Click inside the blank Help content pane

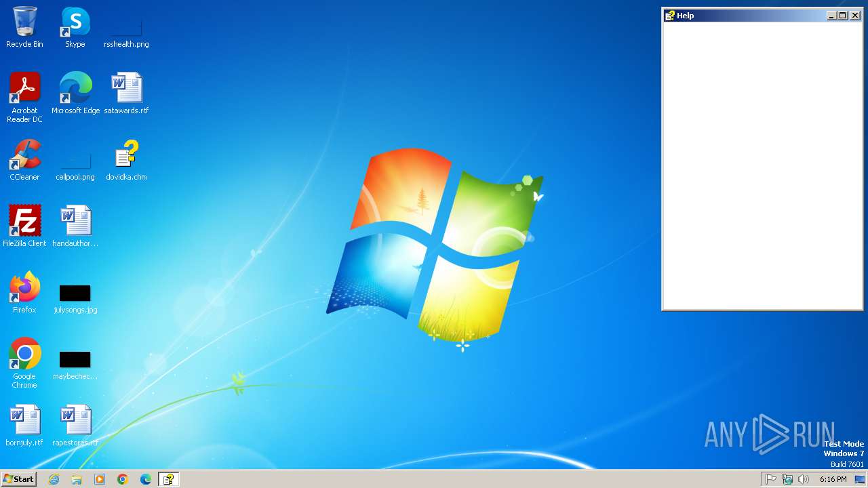pyautogui.click(x=764, y=165)
